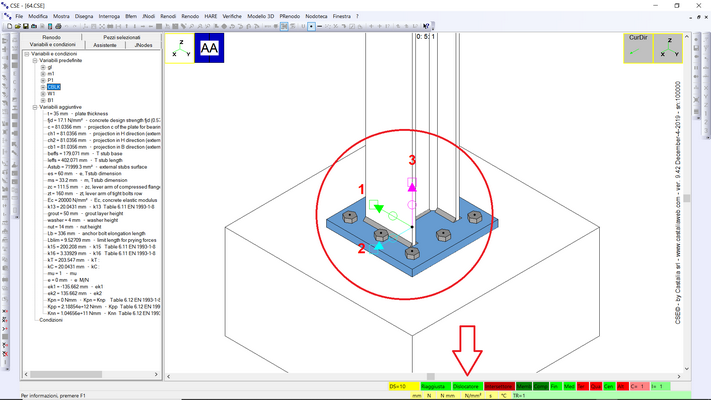Expand the W1 variable node
Image resolution: width=711 pixels, height=400 pixels.
tap(43, 94)
